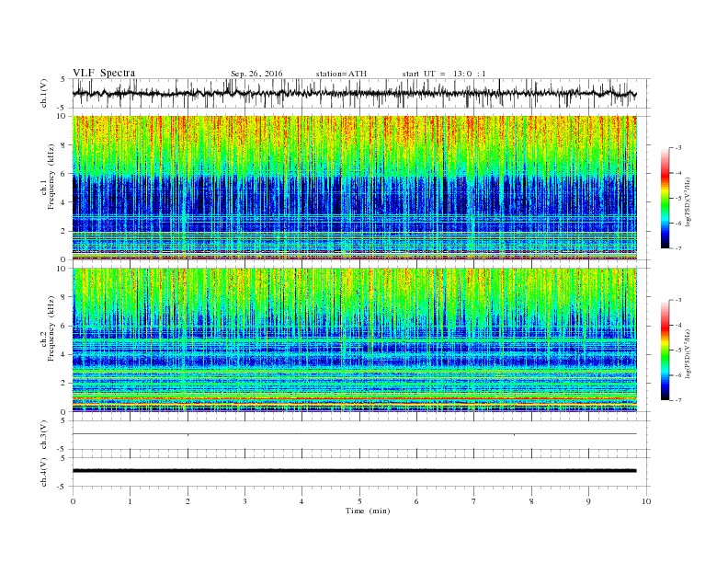Image resolution: width=728 pixels, height=563 pixels.
Task: Click bottom time-axis tick label "5"
Action: [359, 501]
